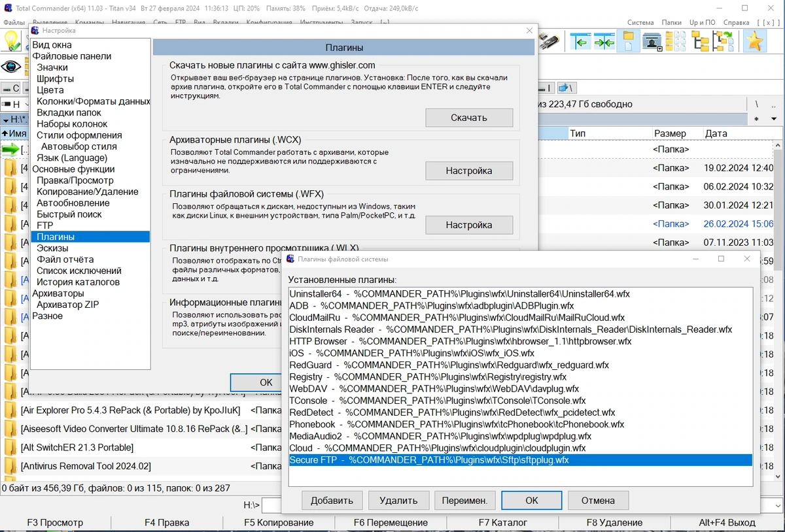Click the single green left-arrow panel icon
Viewport: 785px width, 532px height.
coord(580,41)
